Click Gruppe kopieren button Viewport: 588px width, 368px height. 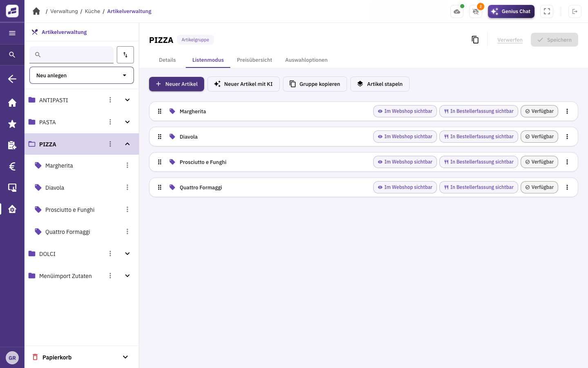click(x=315, y=84)
